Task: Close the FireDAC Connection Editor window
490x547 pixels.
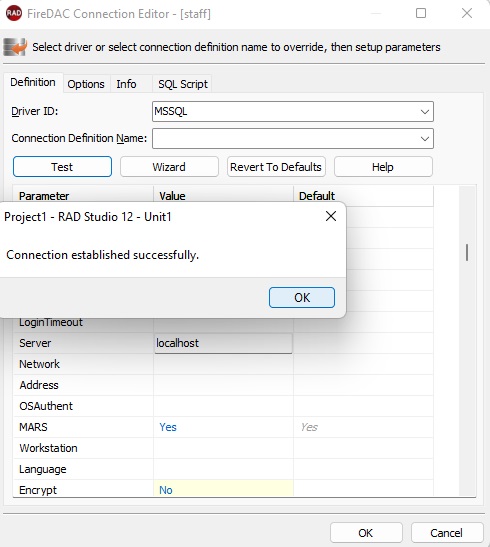Action: 467,13
